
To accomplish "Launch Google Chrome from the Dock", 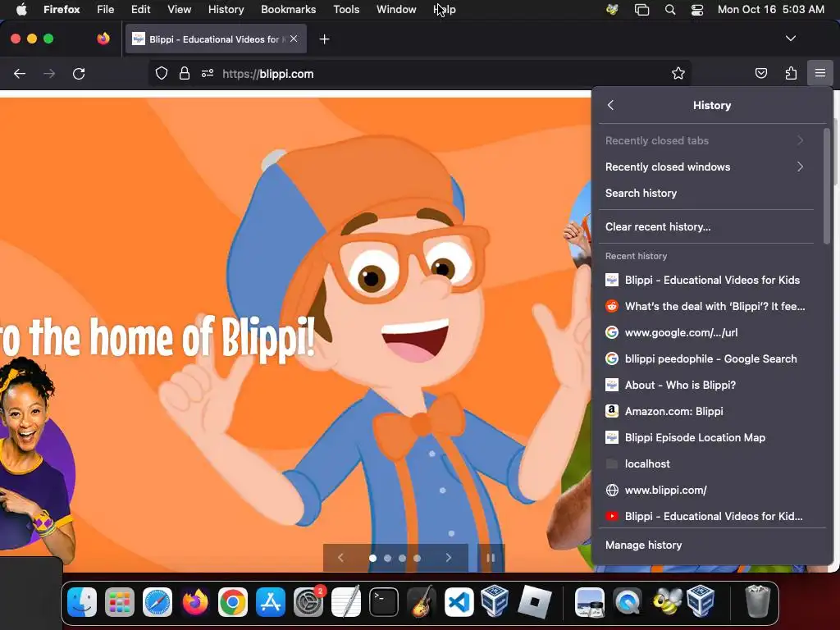I will (x=232, y=601).
